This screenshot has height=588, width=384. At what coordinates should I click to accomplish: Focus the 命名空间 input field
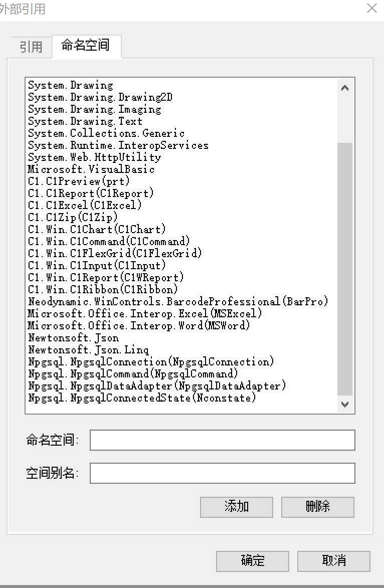click(x=223, y=440)
